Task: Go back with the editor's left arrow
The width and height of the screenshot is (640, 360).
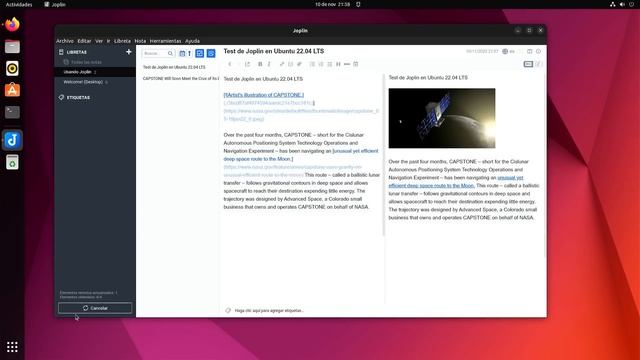Action: [230, 64]
